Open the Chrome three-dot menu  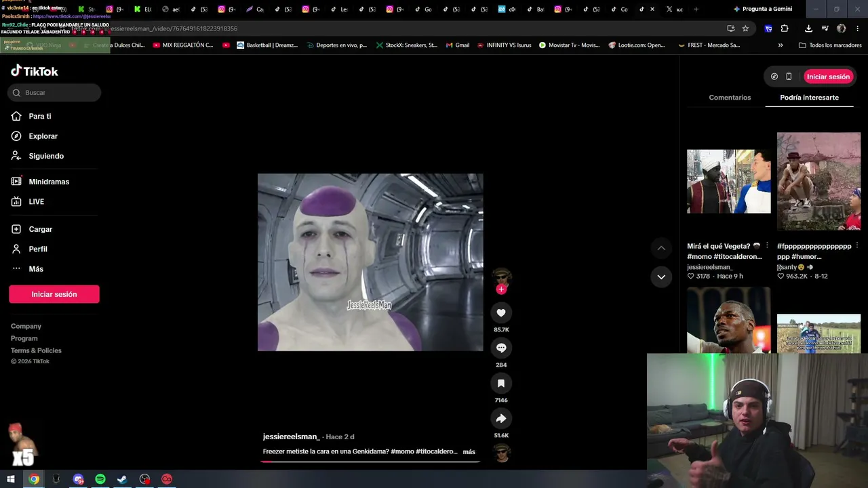pos(858,28)
